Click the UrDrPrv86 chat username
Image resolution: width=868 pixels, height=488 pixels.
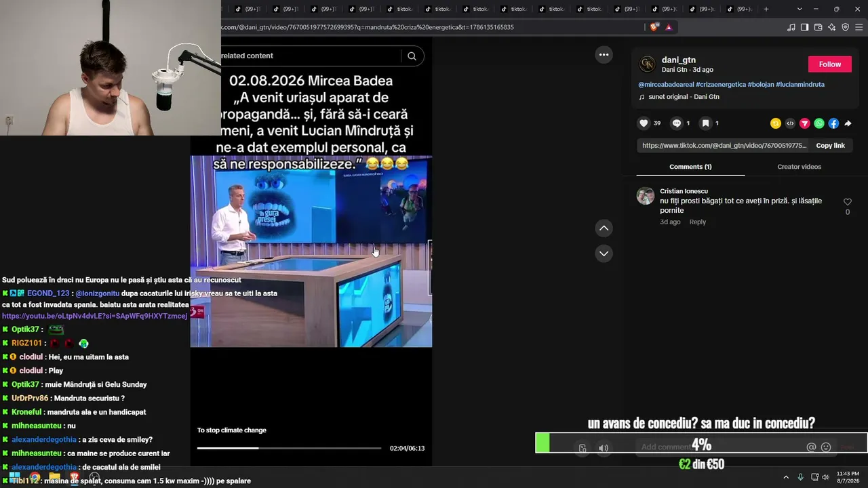click(30, 399)
